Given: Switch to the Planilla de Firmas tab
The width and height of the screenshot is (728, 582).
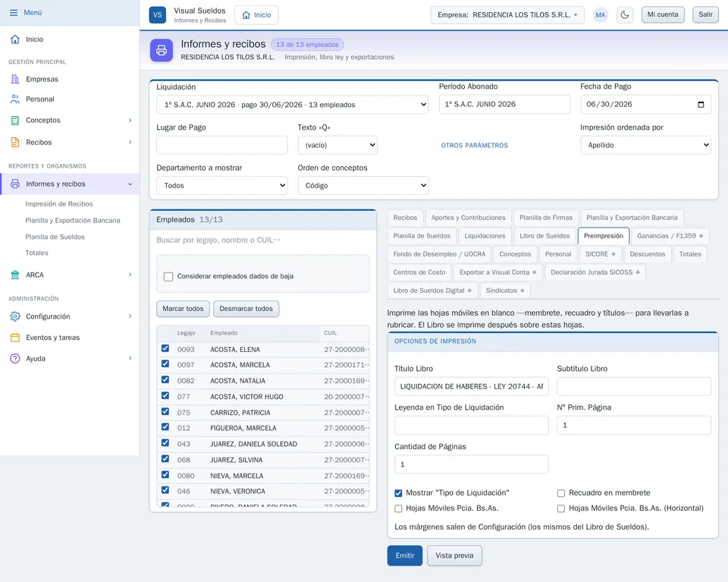Looking at the screenshot, I should pos(546,218).
